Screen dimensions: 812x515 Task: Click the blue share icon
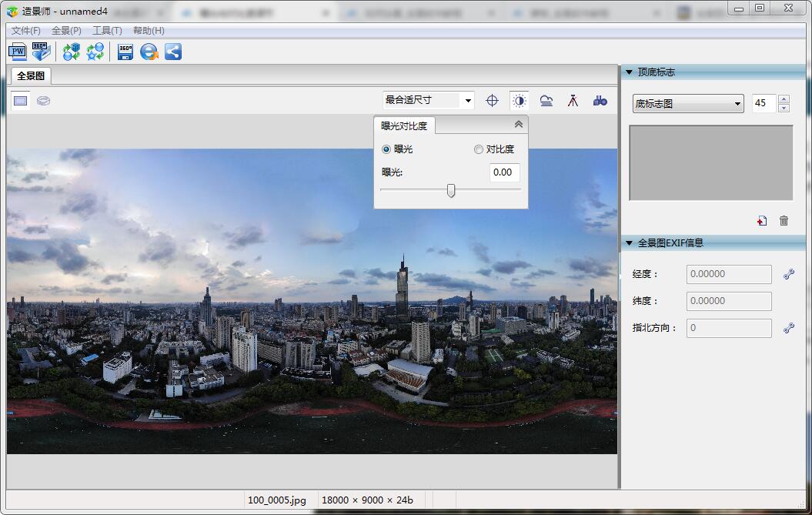(x=173, y=52)
